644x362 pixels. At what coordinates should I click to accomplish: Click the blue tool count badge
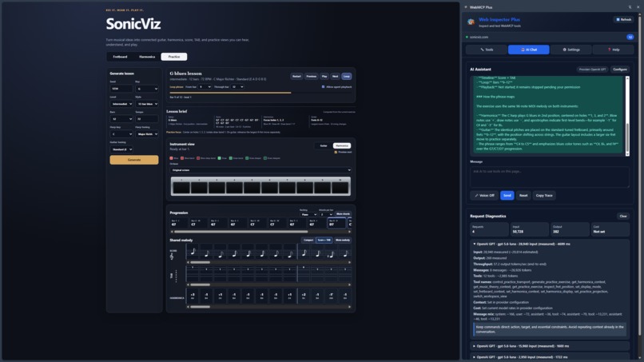(630, 37)
